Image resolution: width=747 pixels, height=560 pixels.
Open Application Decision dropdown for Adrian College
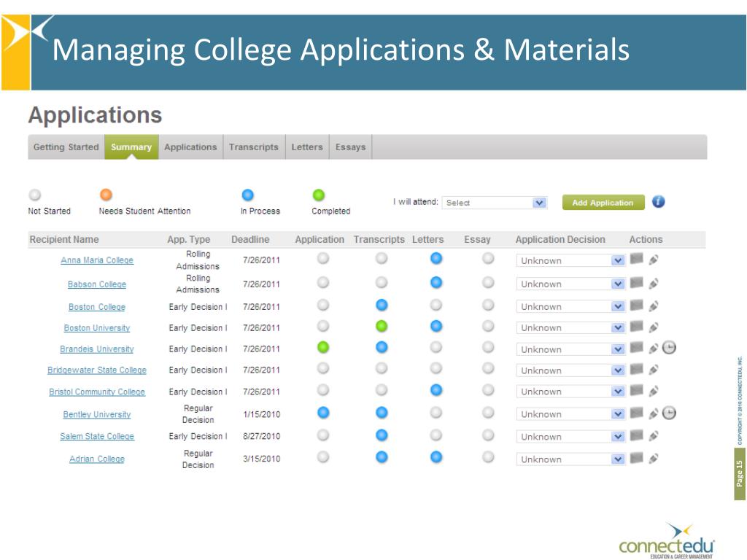tap(570, 459)
